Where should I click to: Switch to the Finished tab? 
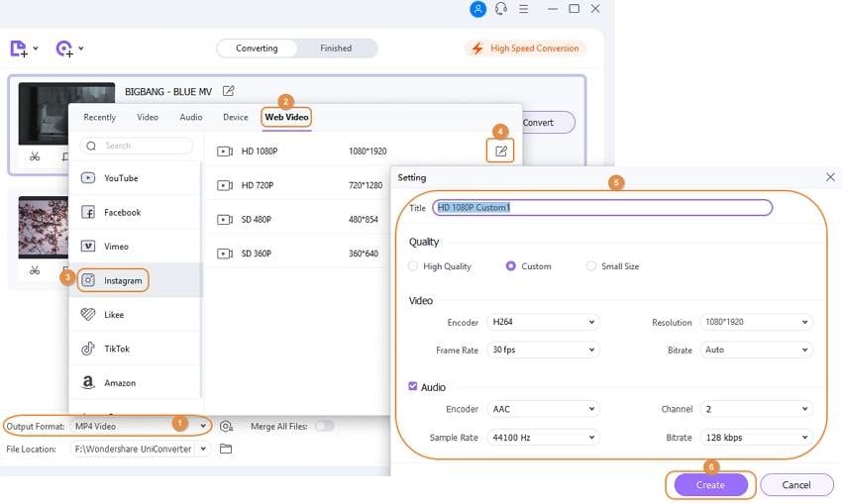point(336,49)
